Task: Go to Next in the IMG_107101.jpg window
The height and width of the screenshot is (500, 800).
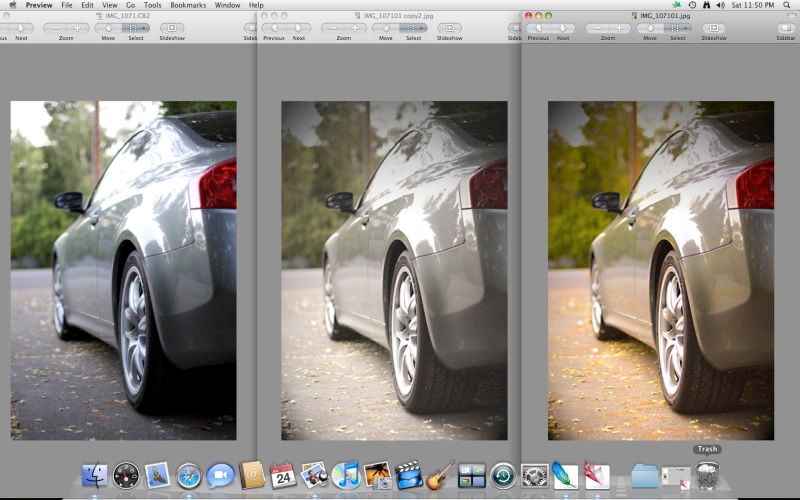Action: click(563, 28)
